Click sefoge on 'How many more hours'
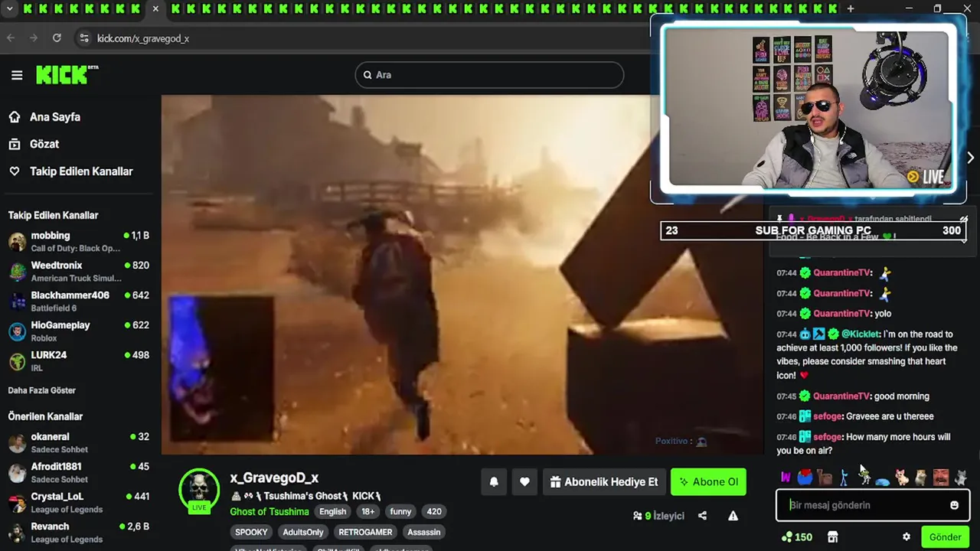The image size is (980, 551). click(x=828, y=437)
